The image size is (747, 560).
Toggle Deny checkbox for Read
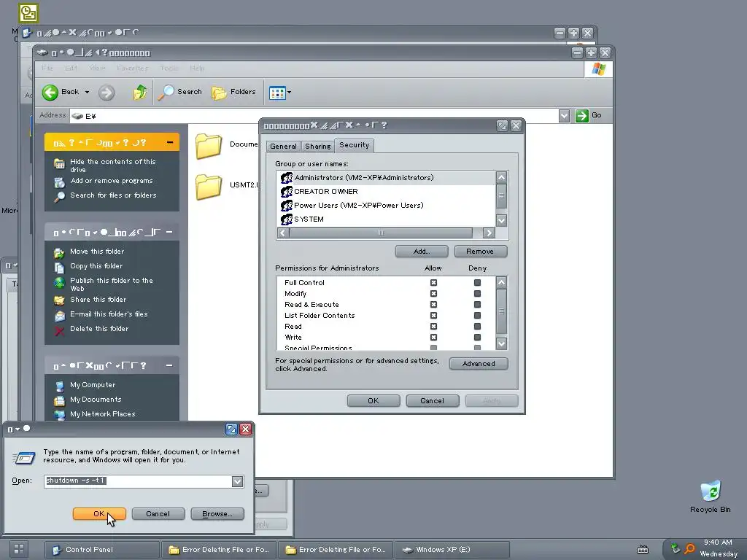tap(477, 326)
